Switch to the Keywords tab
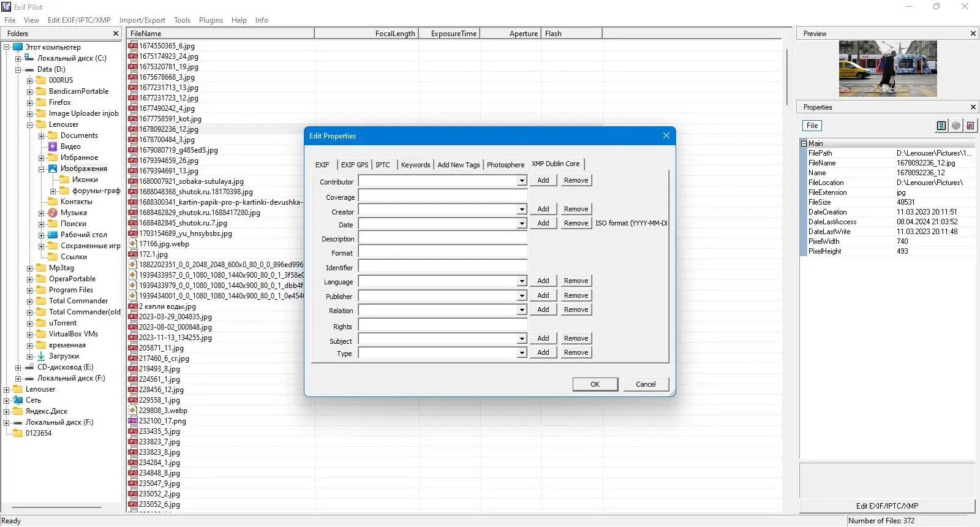Screen dimensions: 980x527 415,165
